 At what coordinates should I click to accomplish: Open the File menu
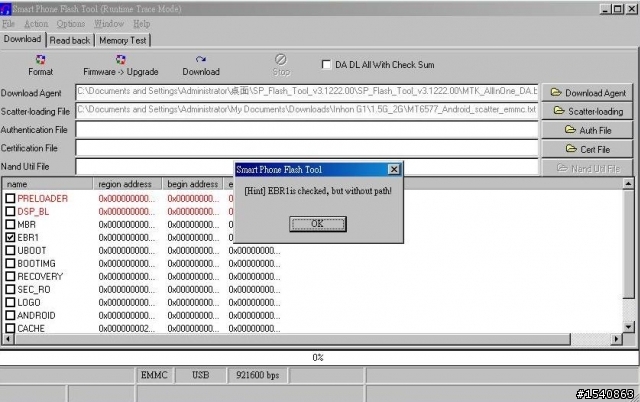click(x=8, y=24)
